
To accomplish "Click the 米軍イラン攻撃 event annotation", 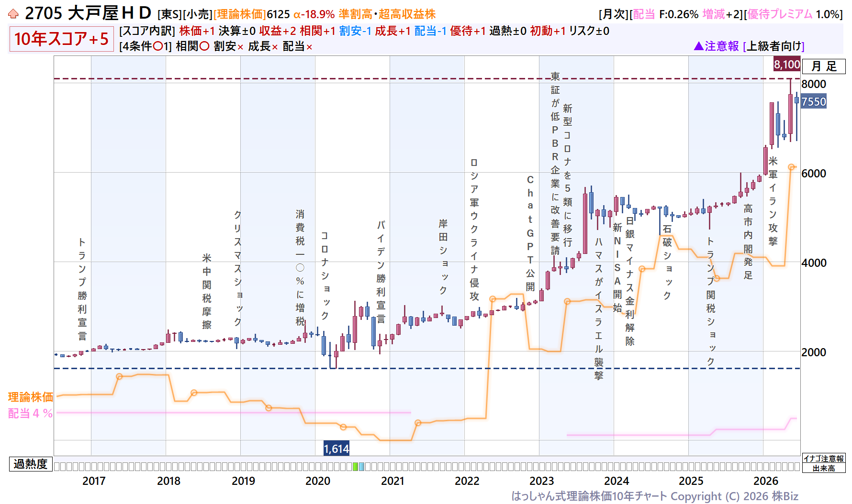I will [773, 201].
